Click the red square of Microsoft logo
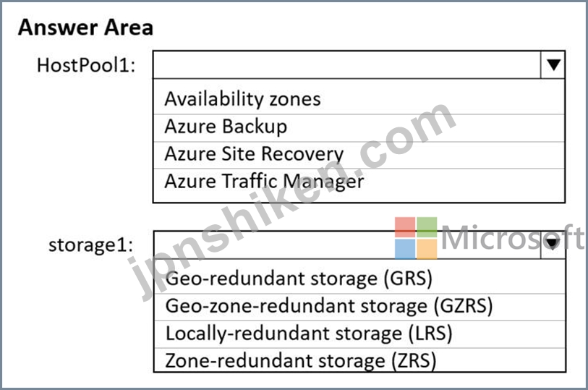588x390 pixels. pyautogui.click(x=405, y=227)
